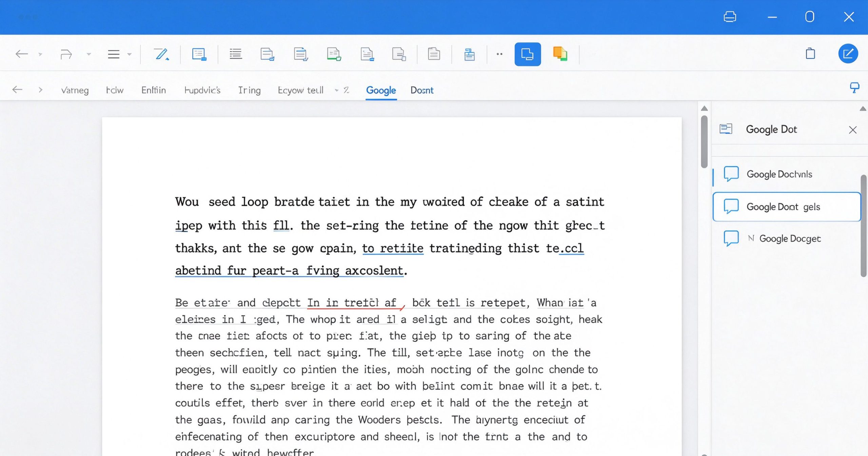Screen dimensions: 868x456
Task: Click the blue document page icon
Action: 199,54
